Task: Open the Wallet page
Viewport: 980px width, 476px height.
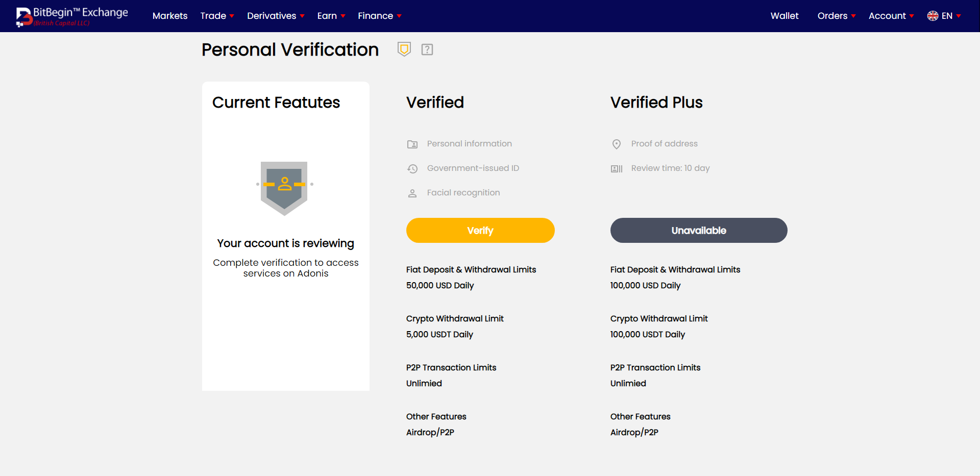Action: click(785, 16)
